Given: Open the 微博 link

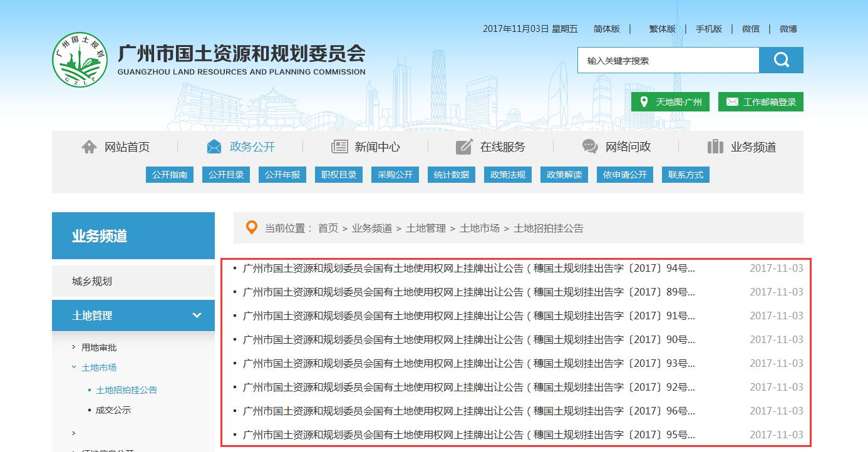Looking at the screenshot, I should coord(788,29).
